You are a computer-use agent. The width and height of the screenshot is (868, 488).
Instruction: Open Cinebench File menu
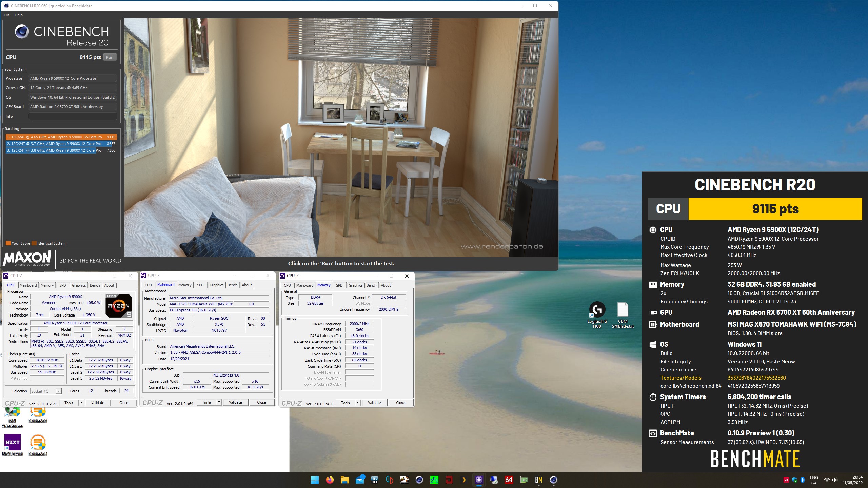point(7,15)
